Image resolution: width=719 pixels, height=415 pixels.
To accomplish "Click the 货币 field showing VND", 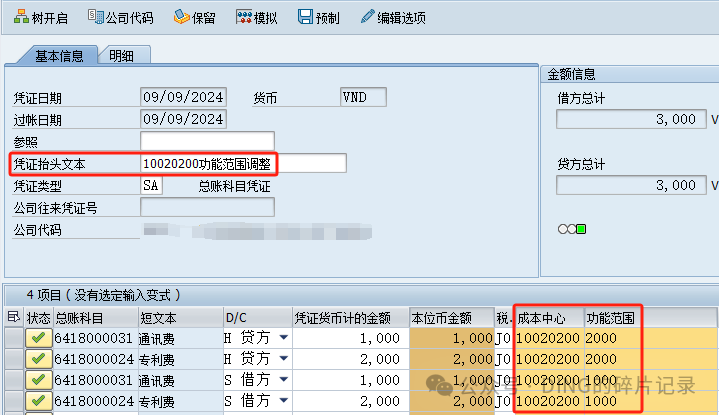I will point(363,97).
